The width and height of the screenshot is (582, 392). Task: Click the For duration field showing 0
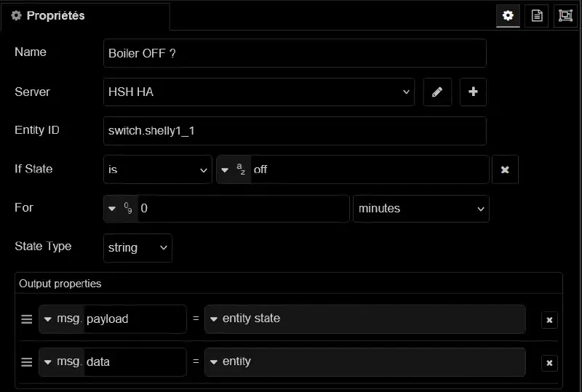(x=244, y=209)
